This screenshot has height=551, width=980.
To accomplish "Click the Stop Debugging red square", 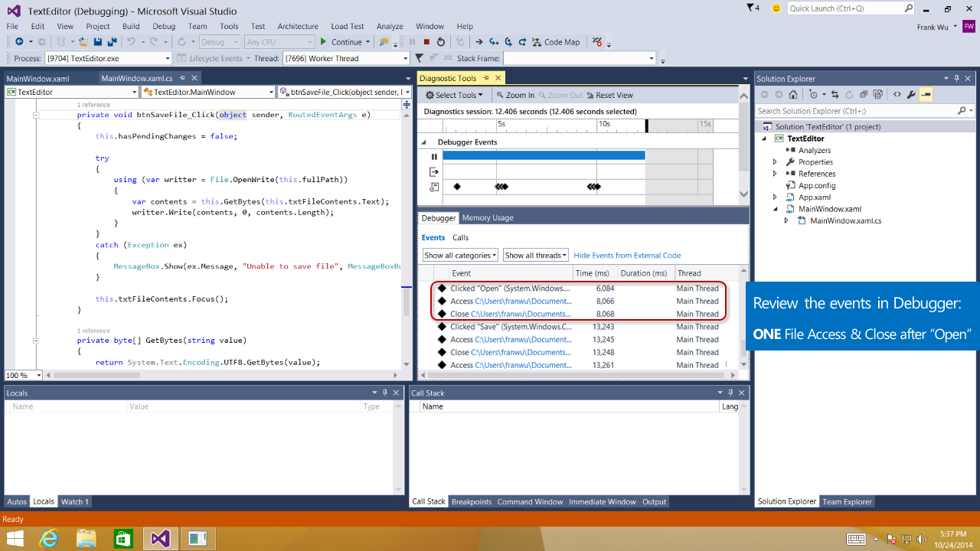I will coord(426,42).
